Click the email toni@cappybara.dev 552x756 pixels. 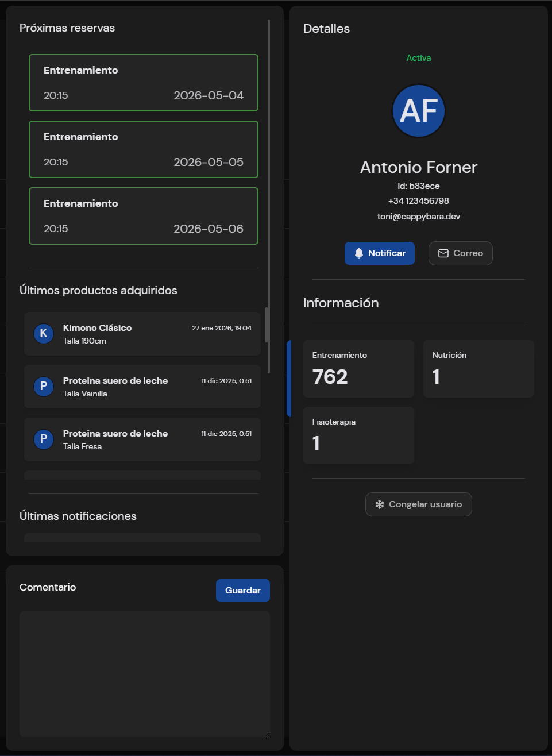coord(419,217)
